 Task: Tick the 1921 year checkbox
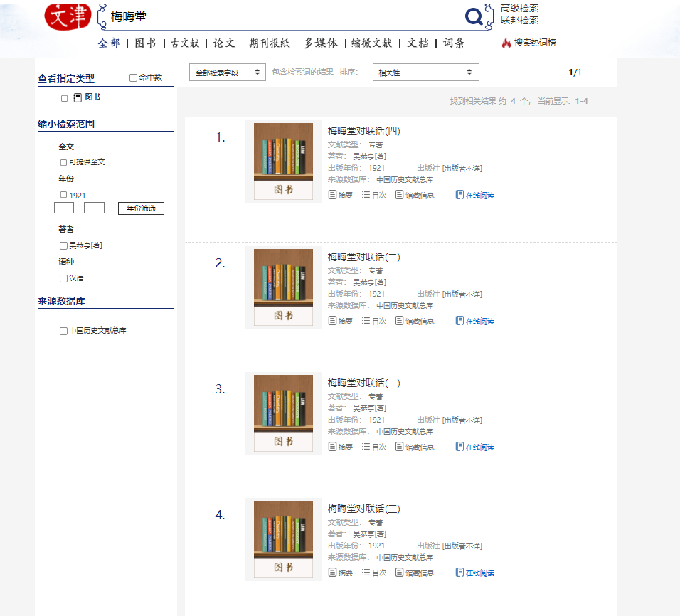pyautogui.click(x=64, y=195)
